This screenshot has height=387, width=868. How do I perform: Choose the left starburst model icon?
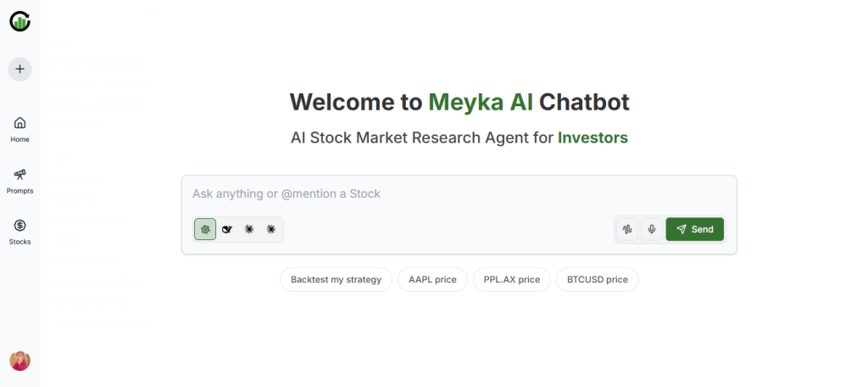point(249,229)
